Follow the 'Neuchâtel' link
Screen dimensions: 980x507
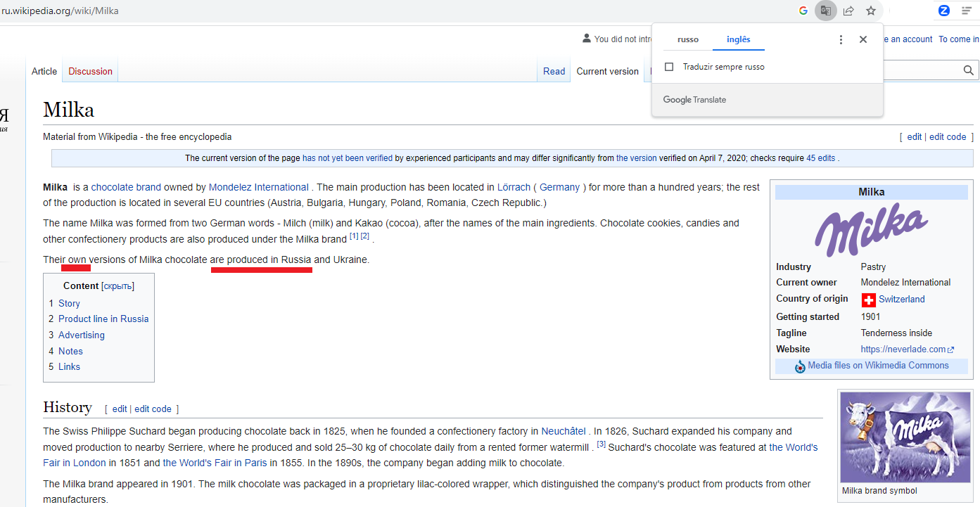564,431
